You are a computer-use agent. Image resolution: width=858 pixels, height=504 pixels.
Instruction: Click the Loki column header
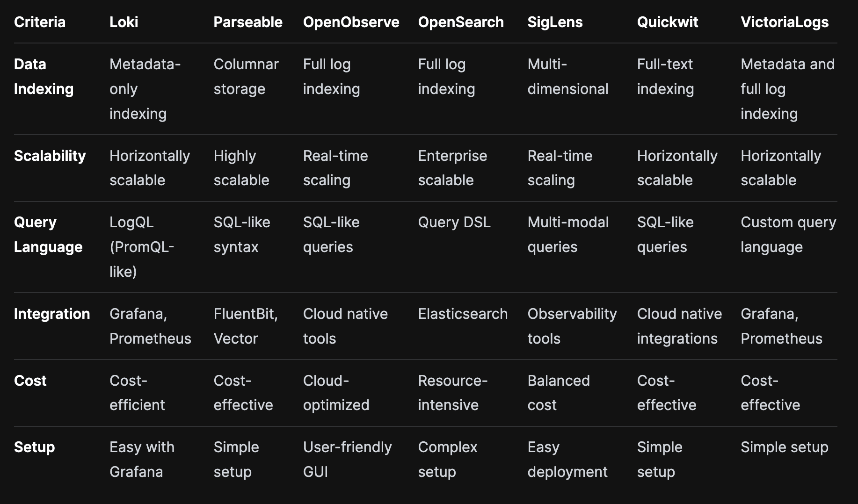click(x=124, y=22)
